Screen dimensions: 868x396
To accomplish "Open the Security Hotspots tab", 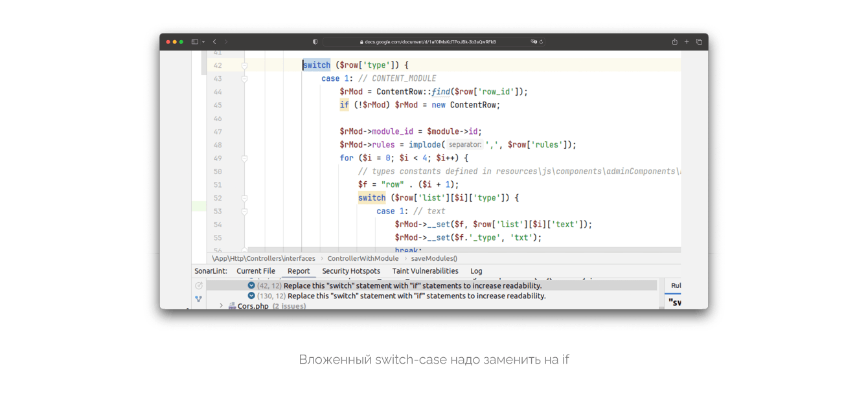I will [x=351, y=271].
